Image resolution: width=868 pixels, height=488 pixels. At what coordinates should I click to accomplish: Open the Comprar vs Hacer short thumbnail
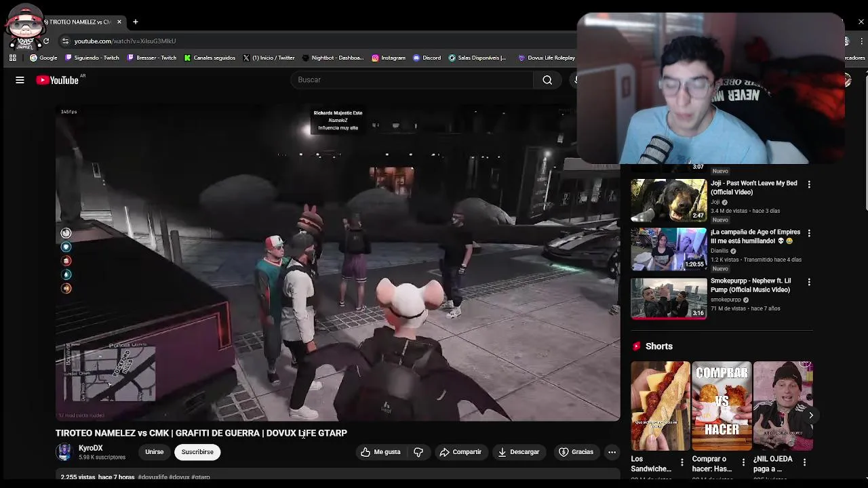point(722,406)
